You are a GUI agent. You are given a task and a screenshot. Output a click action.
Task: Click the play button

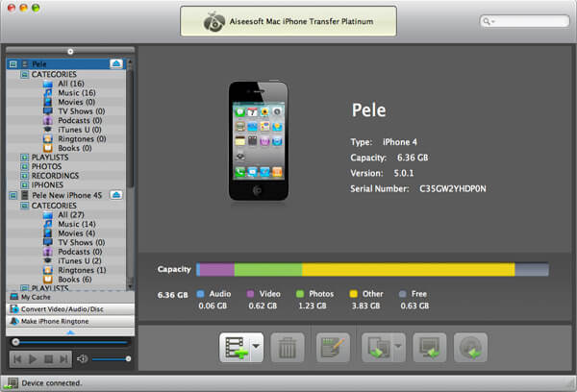[x=33, y=359]
